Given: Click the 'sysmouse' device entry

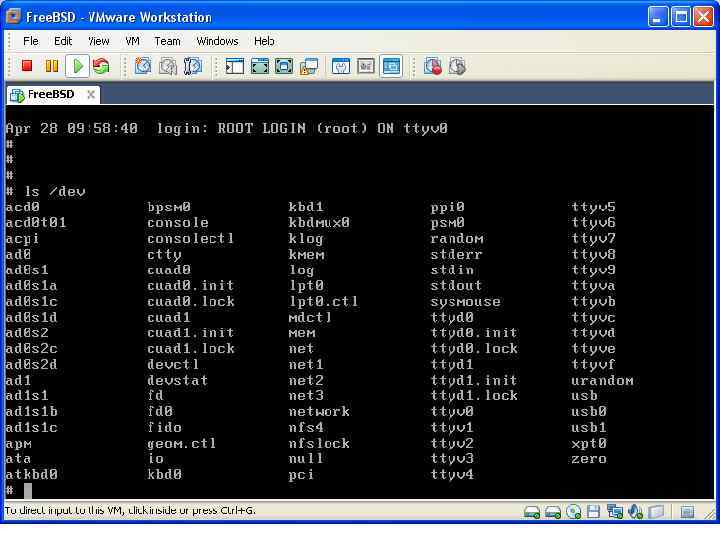Looking at the screenshot, I should 465,302.
